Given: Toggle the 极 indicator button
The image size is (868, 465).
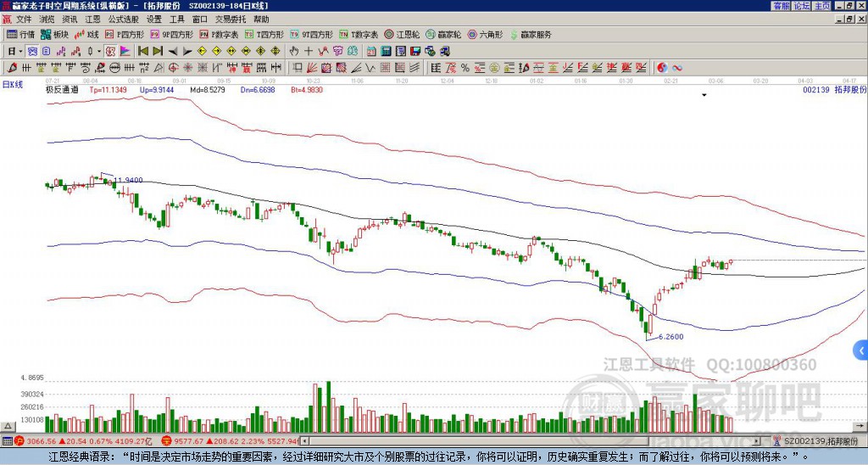Looking at the screenshot, I should (x=110, y=52).
